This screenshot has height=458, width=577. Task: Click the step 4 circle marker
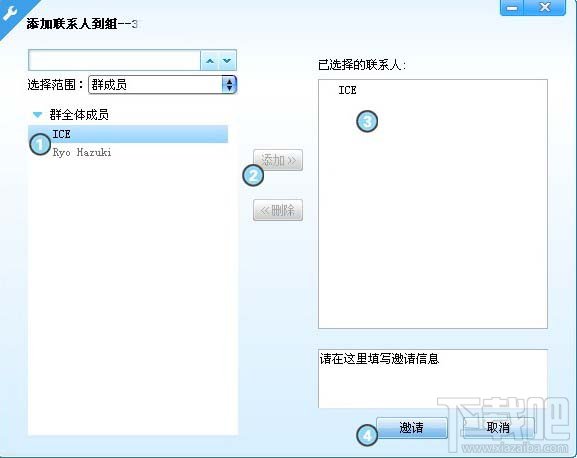pos(367,435)
